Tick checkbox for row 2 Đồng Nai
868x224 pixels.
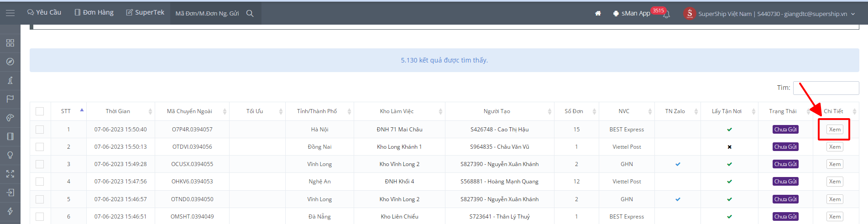(40, 147)
